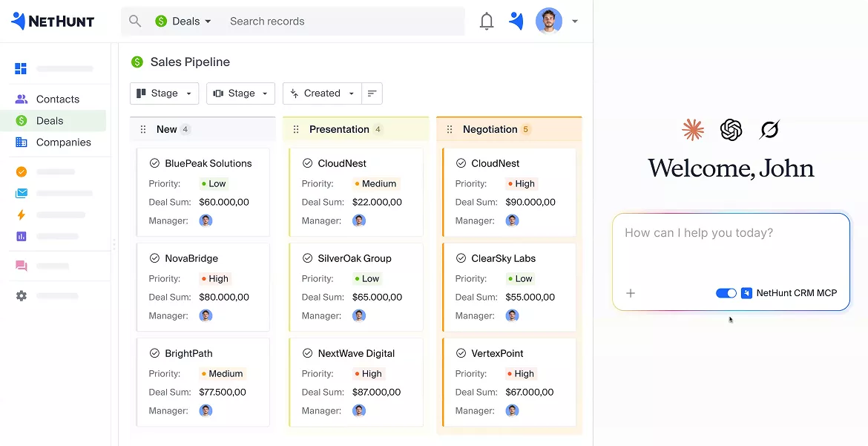Check the ClearSky Labs completion circle
The width and height of the screenshot is (868, 446).
tap(461, 258)
